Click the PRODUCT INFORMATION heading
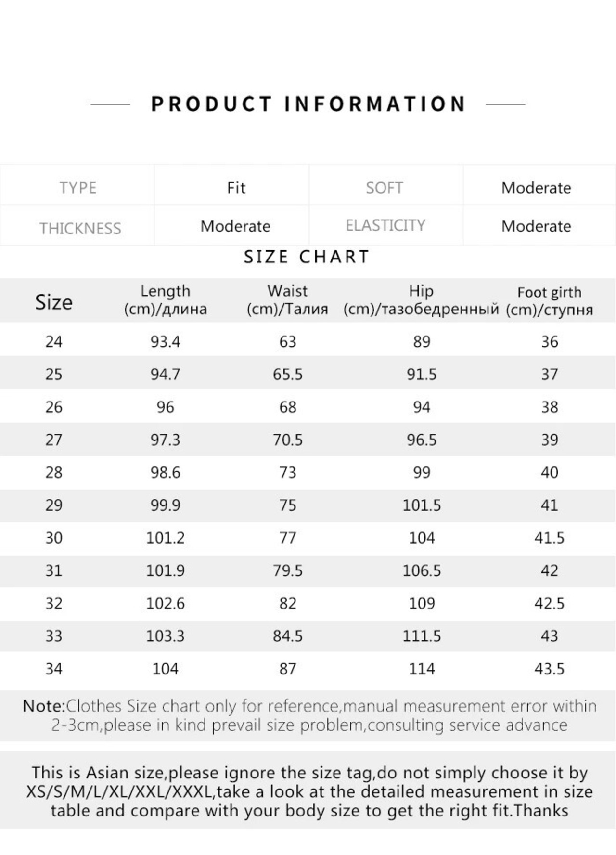616x855 pixels. click(308, 104)
